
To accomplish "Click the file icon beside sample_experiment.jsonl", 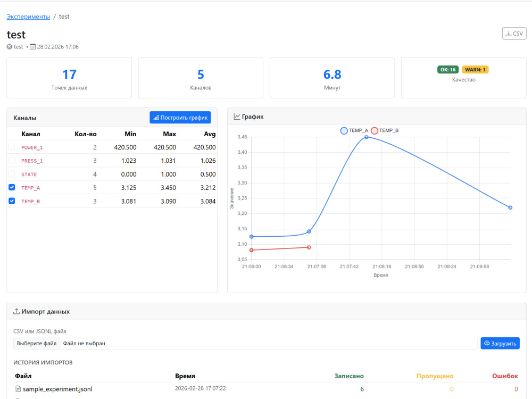I will [18, 389].
